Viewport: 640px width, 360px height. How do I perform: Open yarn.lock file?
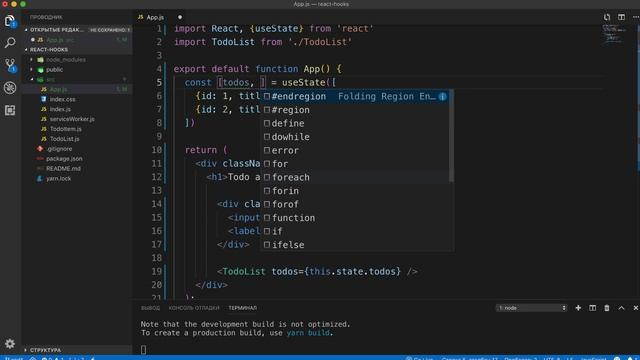click(78, 178)
